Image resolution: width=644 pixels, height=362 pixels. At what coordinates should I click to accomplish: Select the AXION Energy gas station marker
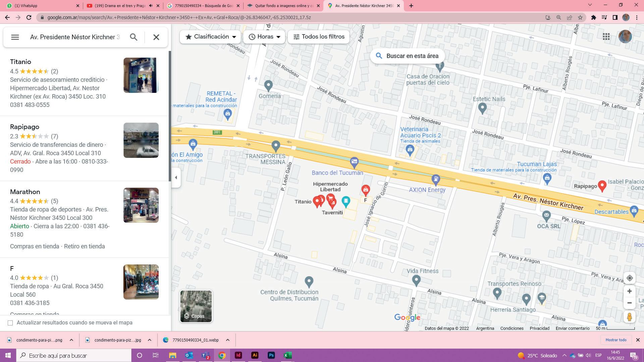pos(436,180)
